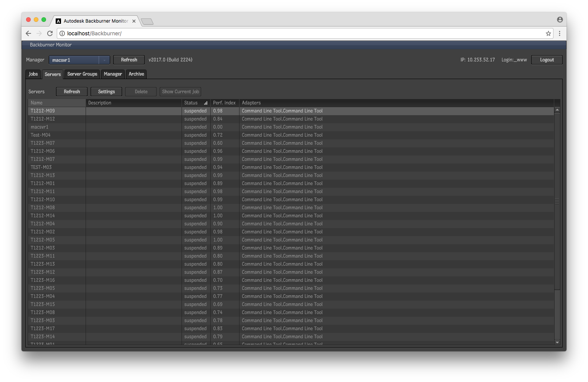The image size is (588, 382).
Task: Select server T1223-M17
Action: 291,329
